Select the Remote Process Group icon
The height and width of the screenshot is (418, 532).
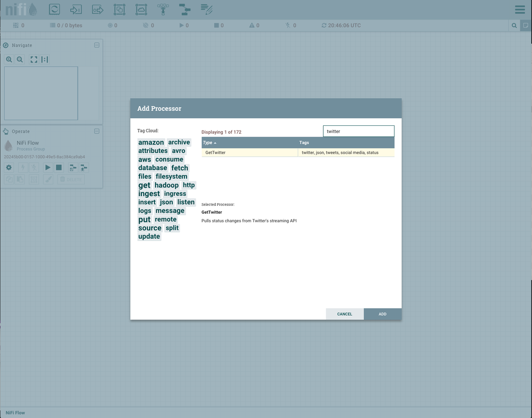[141, 9]
